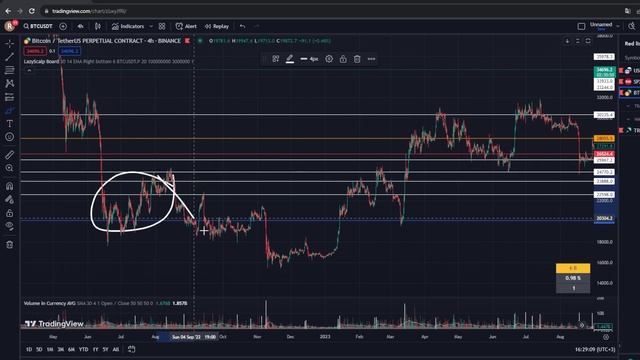Image resolution: width=640 pixels, height=360 pixels.
Task: Open the candlestick chart type selector
Action: 98,26
